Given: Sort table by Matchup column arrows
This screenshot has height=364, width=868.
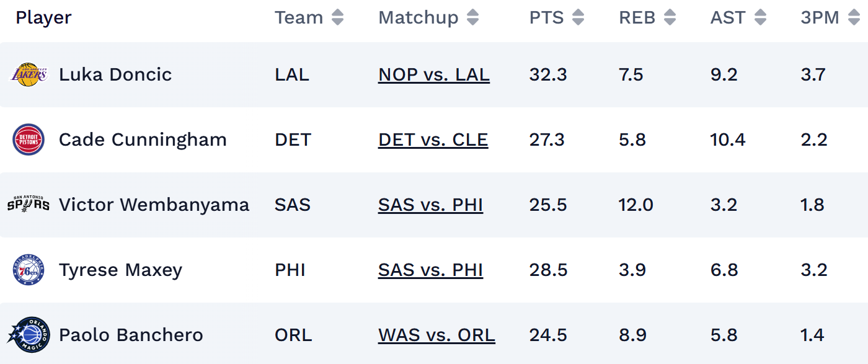Looking at the screenshot, I should (472, 17).
